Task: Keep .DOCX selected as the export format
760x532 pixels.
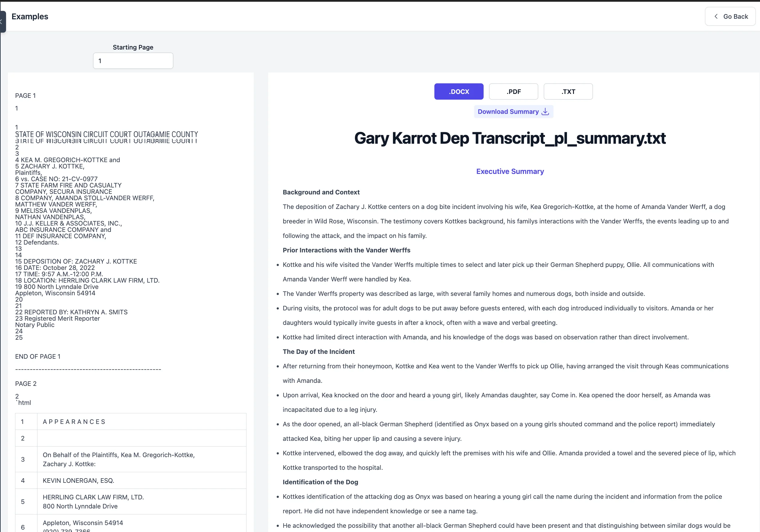Action: pyautogui.click(x=459, y=91)
